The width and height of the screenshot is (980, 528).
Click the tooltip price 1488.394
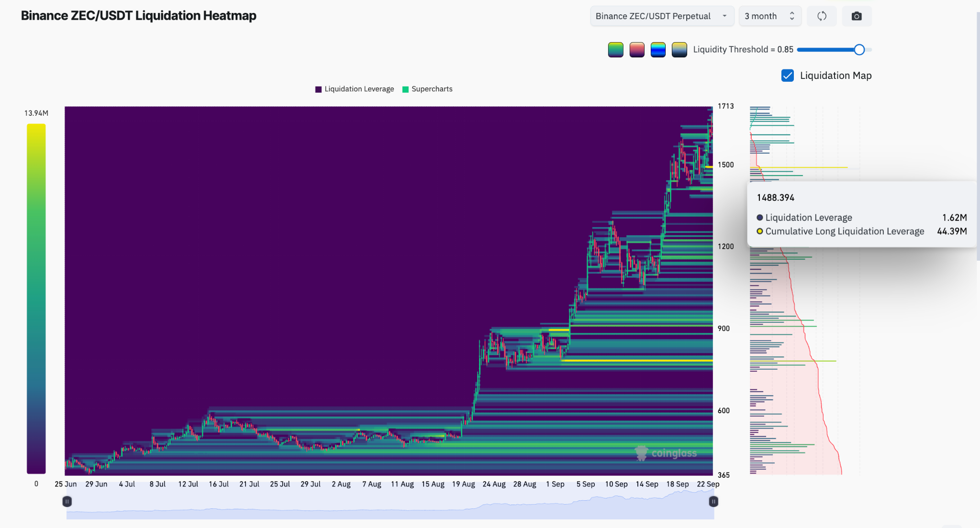[776, 198]
